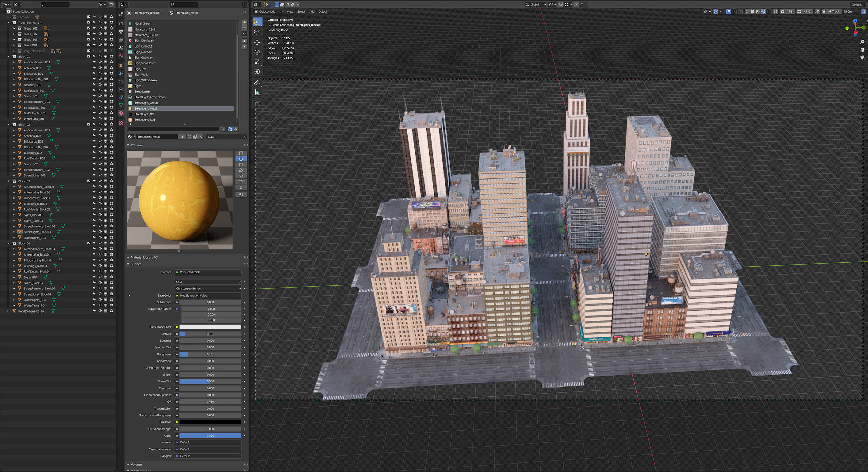Viewport: 868px width, 472px height.
Task: Click Hue Saturation Value base color link
Action: click(x=208, y=295)
